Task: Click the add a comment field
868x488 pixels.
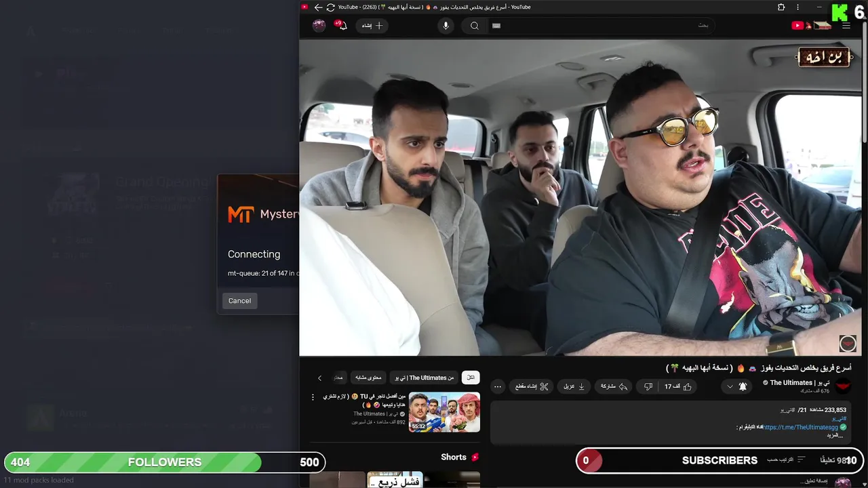Action: click(814, 481)
